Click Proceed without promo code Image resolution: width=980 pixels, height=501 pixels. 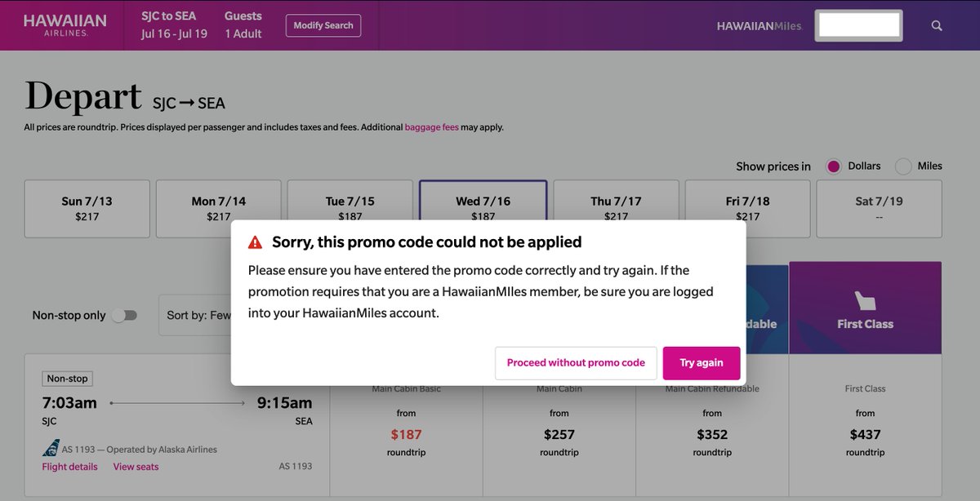click(x=576, y=363)
